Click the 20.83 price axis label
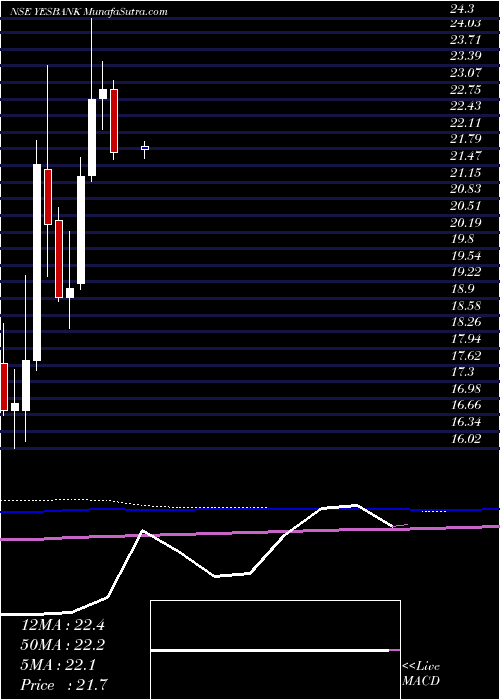 point(466,189)
